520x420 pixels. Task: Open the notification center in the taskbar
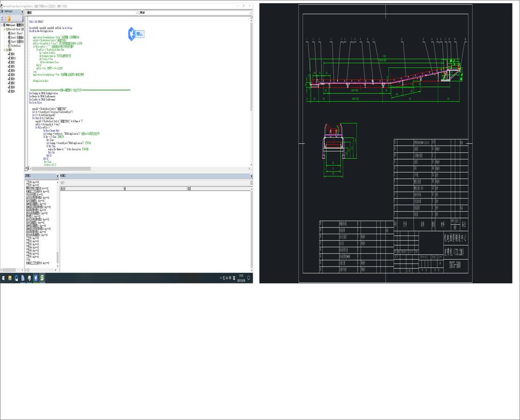pos(249,278)
